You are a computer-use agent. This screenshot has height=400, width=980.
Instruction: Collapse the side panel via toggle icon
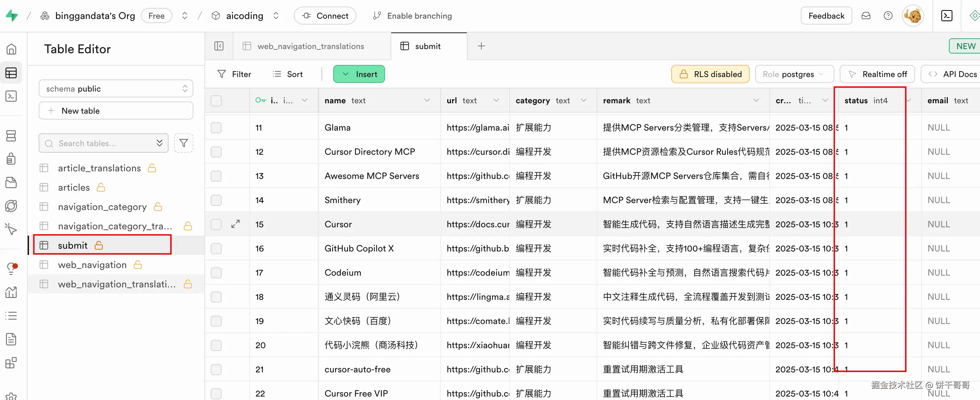point(219,46)
